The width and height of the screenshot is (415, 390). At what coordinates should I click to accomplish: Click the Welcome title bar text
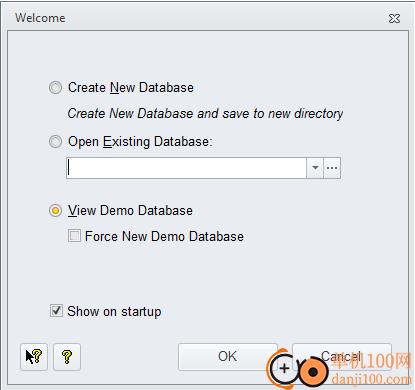pyautogui.click(x=40, y=18)
